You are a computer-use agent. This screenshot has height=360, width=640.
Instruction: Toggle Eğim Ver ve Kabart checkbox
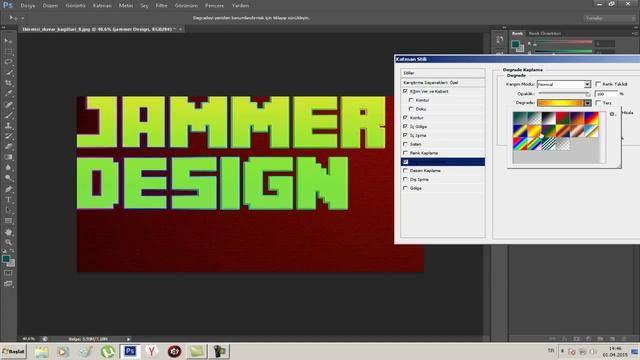tap(405, 91)
